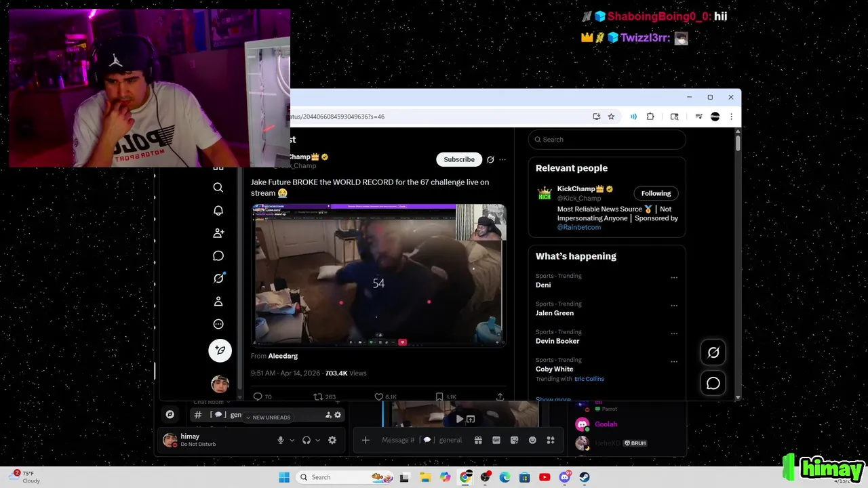The height and width of the screenshot is (488, 868).
Task: Click Grok explain icon beside Subscribe
Action: [x=490, y=160]
